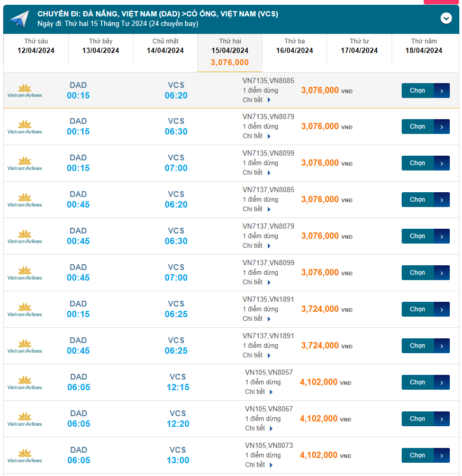Select the Thứ năm 18/04/2024 date tab
462x476 pixels.
pyautogui.click(x=423, y=47)
